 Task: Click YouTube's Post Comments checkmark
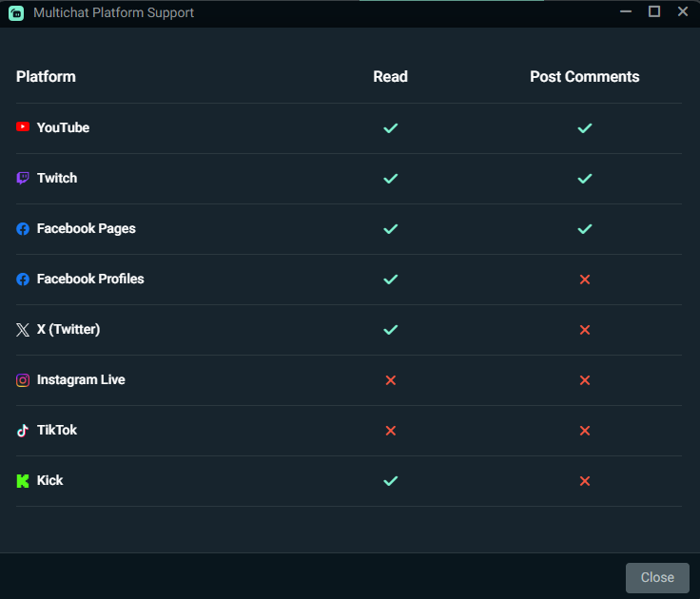[585, 128]
